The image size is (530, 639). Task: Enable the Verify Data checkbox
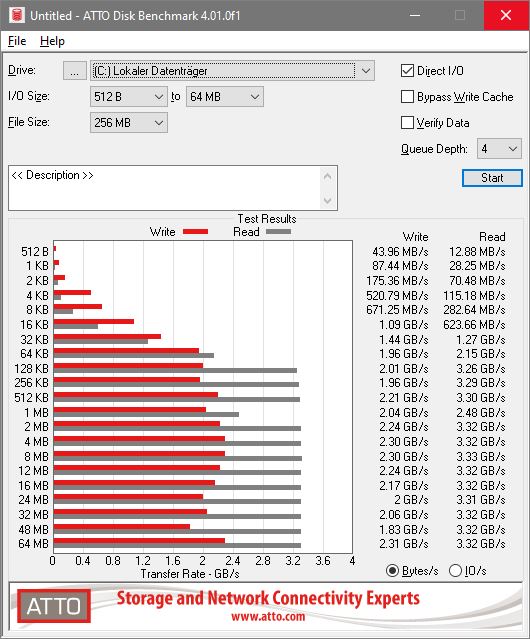pos(407,123)
